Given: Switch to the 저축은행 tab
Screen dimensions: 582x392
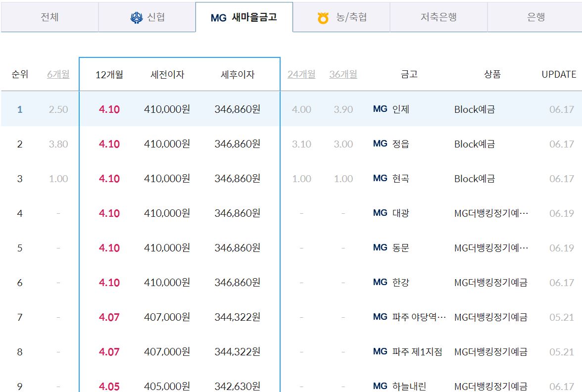Looking at the screenshot, I should pyautogui.click(x=438, y=17).
